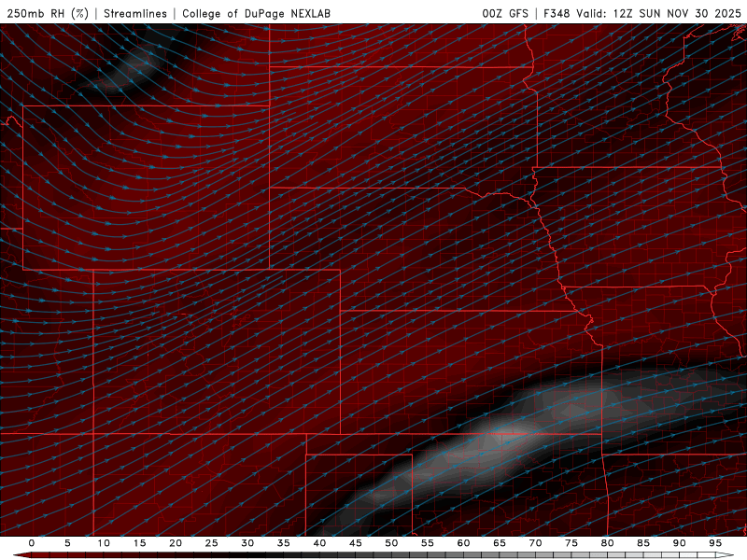This screenshot has width=747, height=560.
Task: Click the 0 value on colorbar
Action: (x=32, y=543)
